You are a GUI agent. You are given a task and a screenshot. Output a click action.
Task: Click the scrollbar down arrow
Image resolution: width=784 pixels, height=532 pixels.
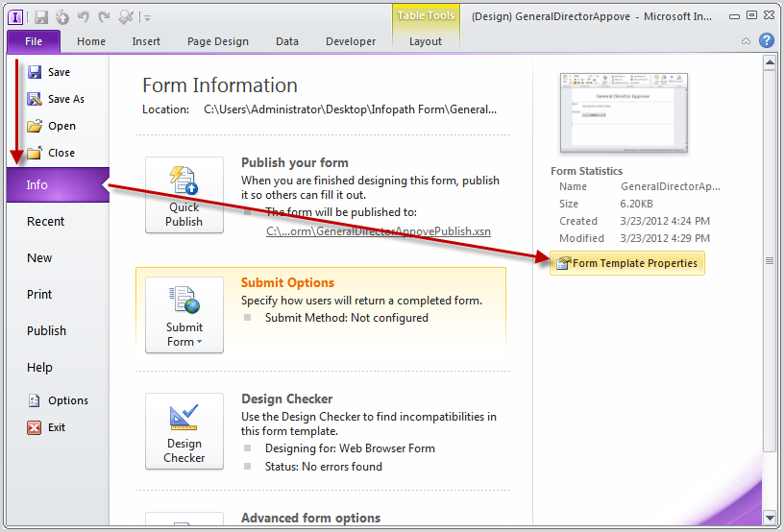769,518
